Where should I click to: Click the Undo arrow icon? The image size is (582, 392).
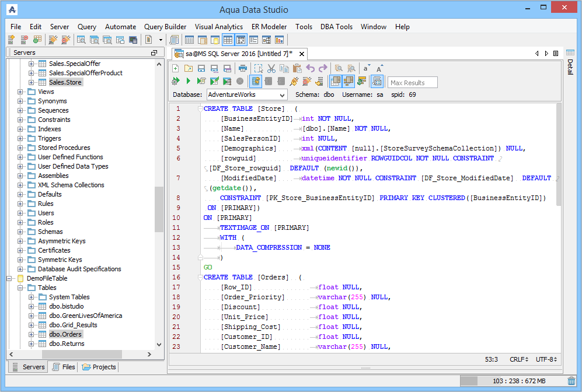(311, 68)
